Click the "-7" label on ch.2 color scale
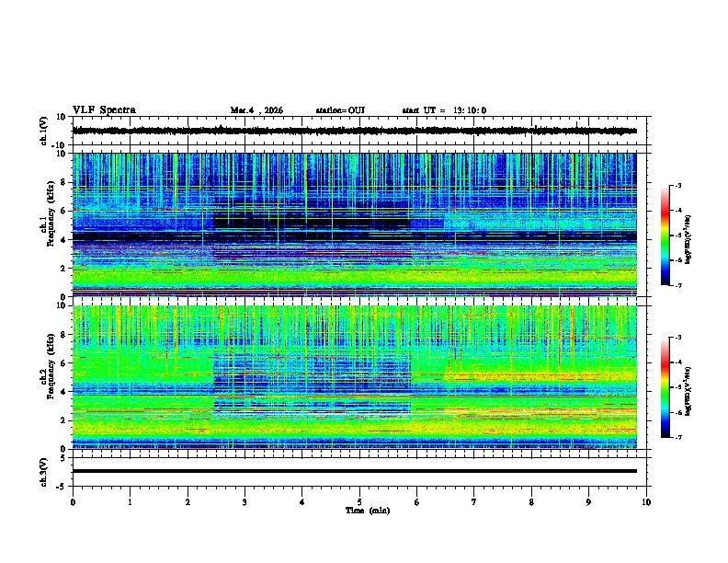This screenshot has height=563, width=728. click(x=677, y=437)
